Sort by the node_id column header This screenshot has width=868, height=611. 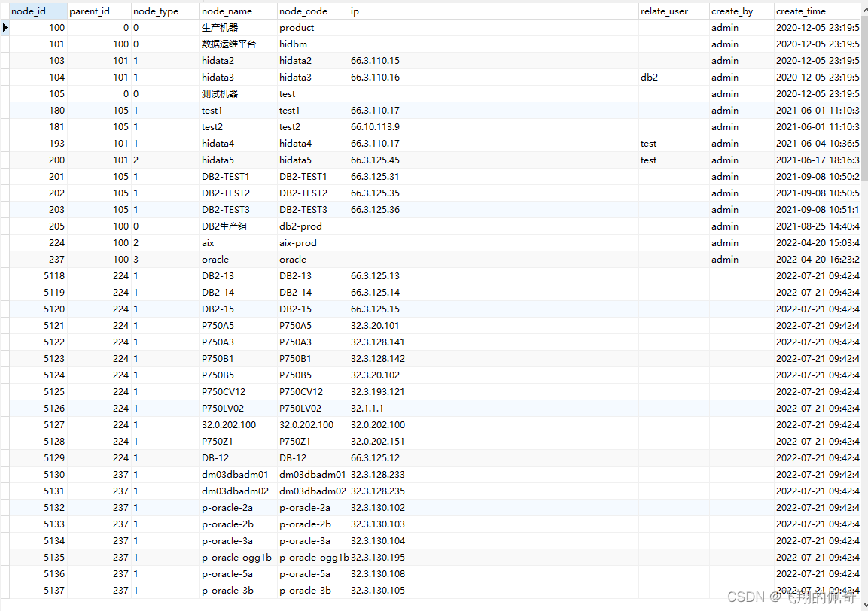(38, 11)
